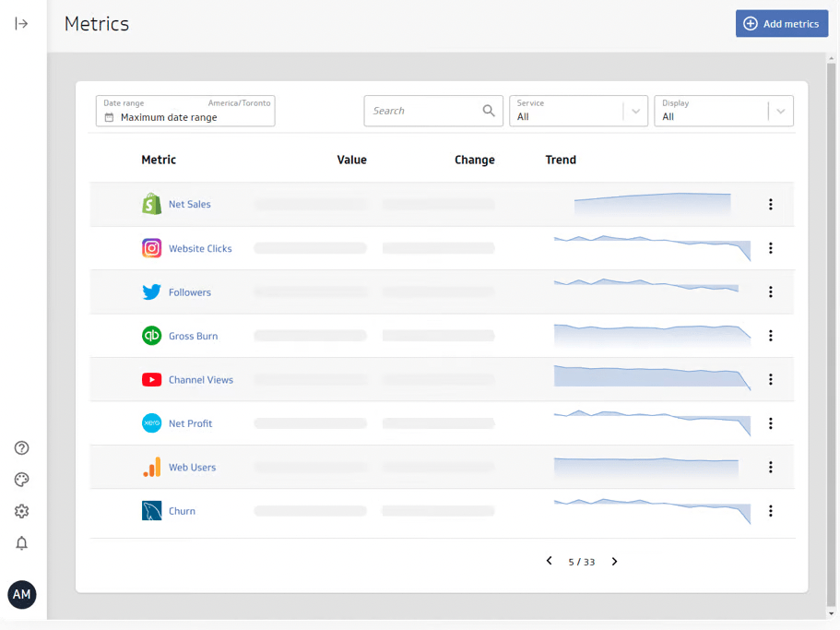This screenshot has width=840, height=630.
Task: Click the Web Users trend sparkline
Action: point(646,468)
